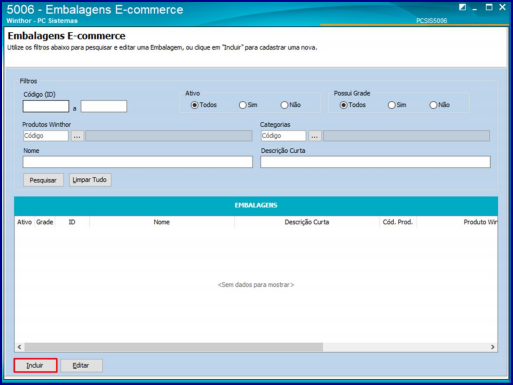This screenshot has height=385, width=513.
Task: Click the Incluir button
Action: point(35,365)
